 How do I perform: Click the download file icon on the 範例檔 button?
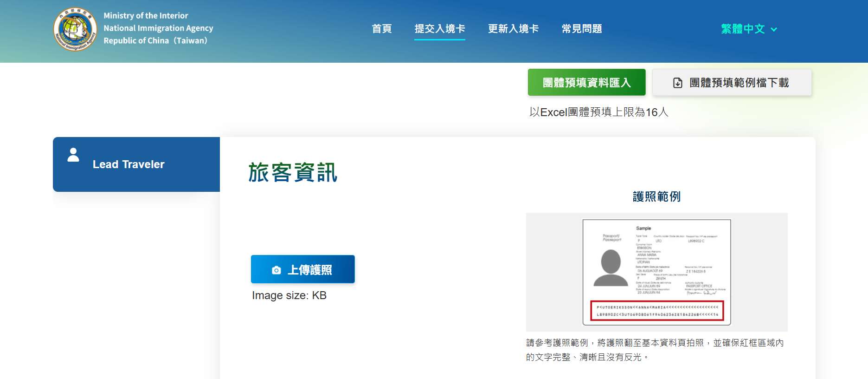pyautogui.click(x=678, y=83)
